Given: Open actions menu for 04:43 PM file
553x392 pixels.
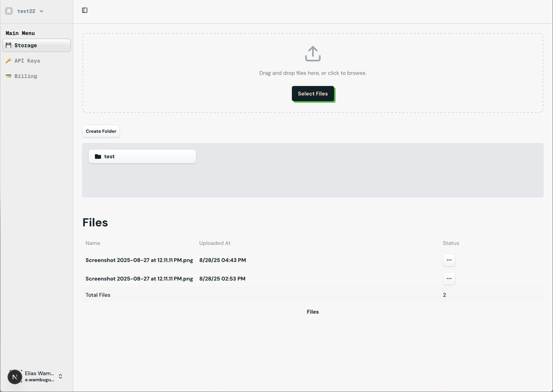Looking at the screenshot, I should [x=449, y=260].
